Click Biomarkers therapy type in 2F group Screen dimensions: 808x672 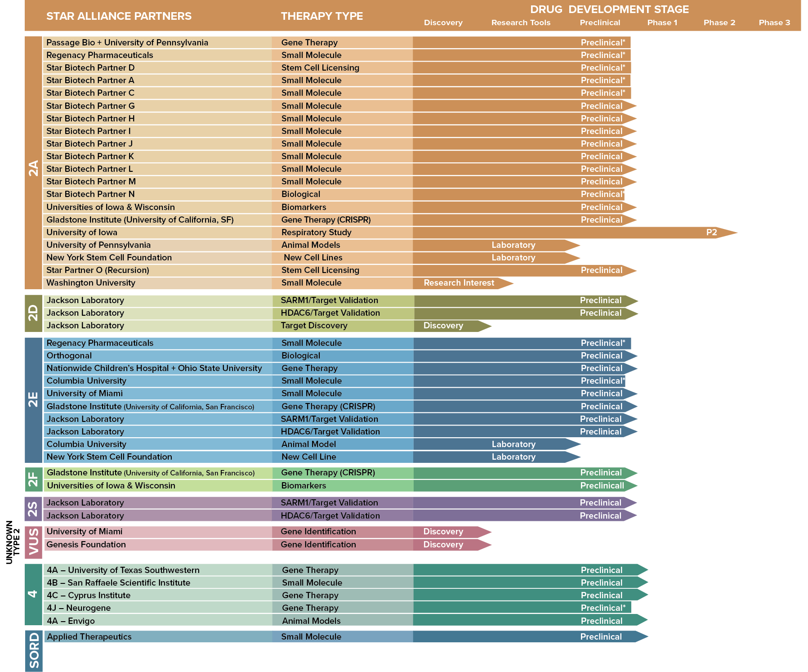point(304,486)
